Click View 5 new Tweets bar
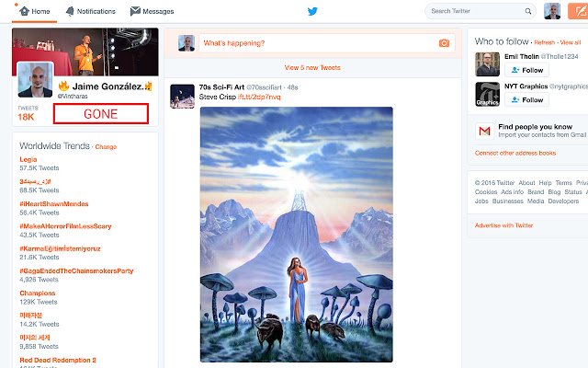The image size is (588, 368). coord(312,67)
